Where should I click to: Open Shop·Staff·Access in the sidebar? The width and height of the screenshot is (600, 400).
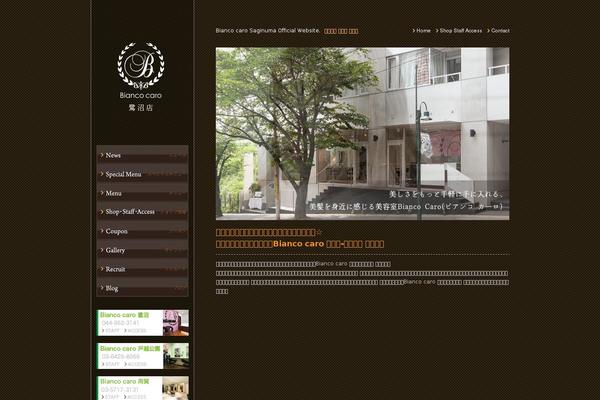tap(142, 212)
